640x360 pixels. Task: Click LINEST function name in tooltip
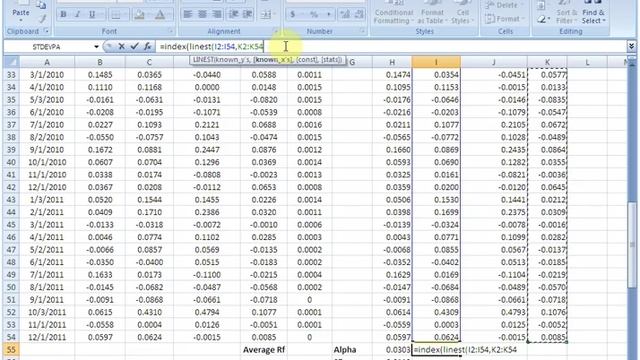tap(204, 60)
